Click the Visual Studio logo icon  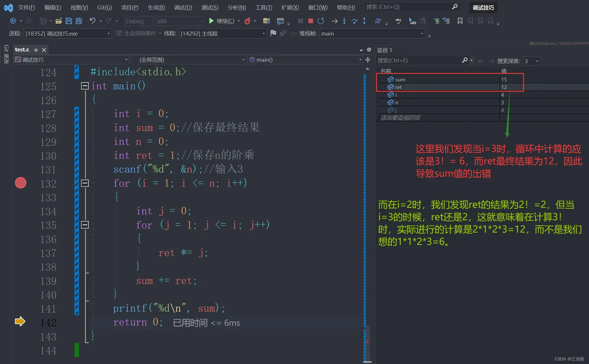click(8, 8)
